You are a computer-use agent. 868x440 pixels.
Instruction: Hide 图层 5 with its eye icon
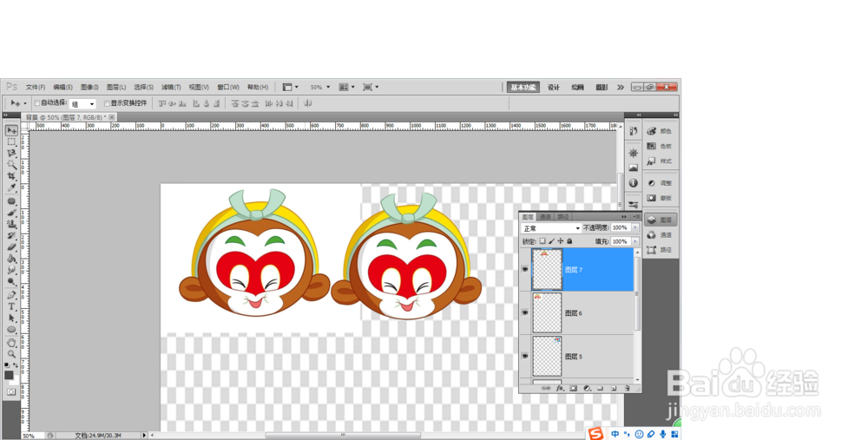(525, 356)
